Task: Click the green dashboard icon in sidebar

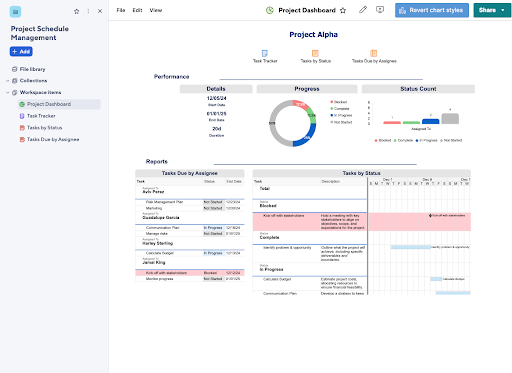Action: point(22,104)
